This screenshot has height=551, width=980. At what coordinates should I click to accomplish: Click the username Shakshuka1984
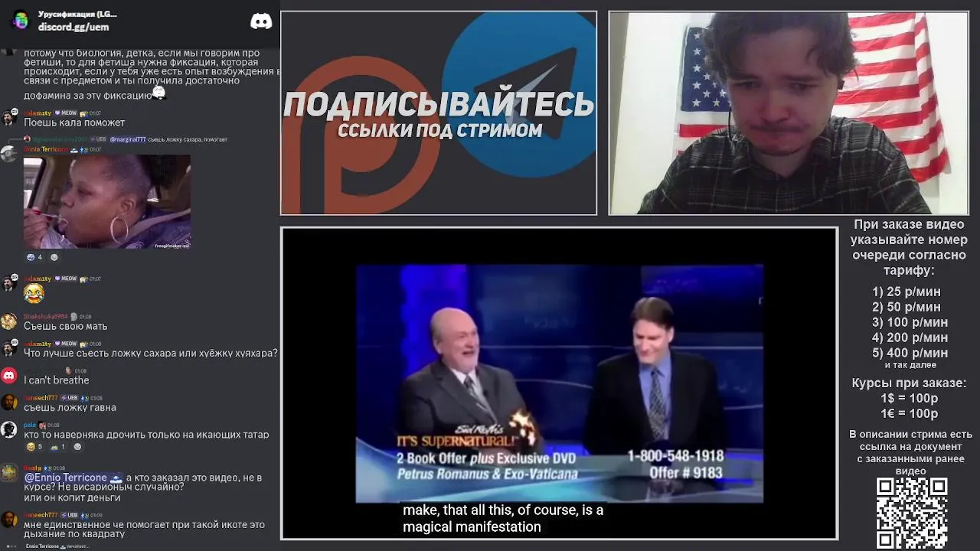pyautogui.click(x=46, y=316)
